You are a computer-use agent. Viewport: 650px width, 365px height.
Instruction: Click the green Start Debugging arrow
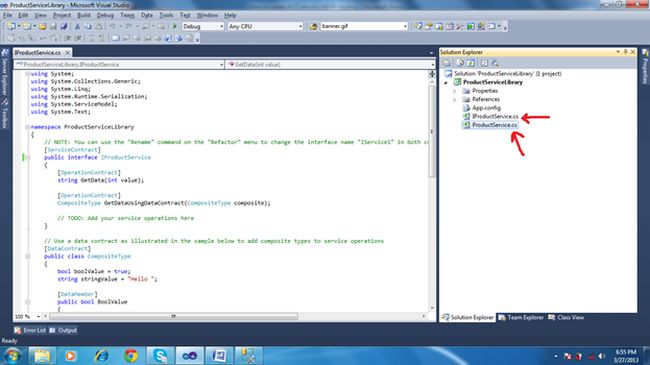coord(175,26)
